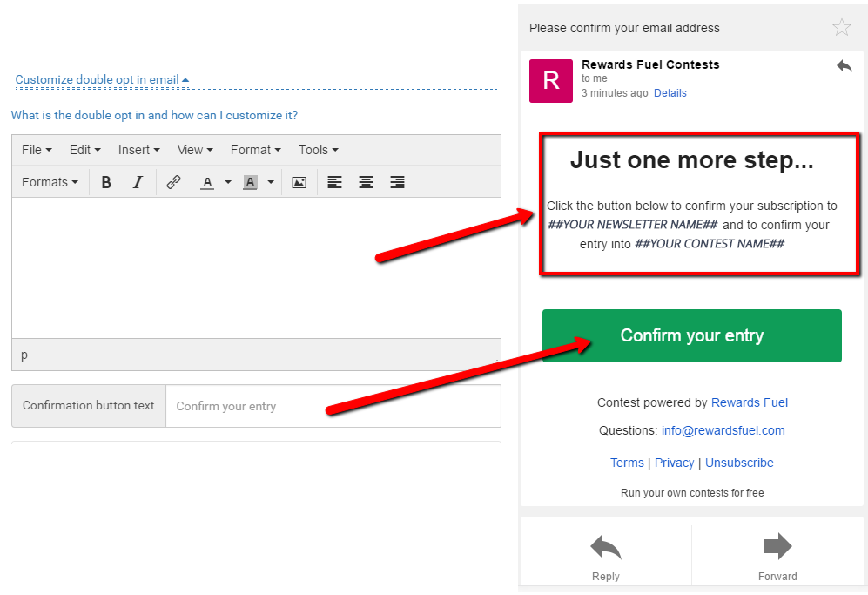Click the Rewards Fuel Contests sender name
The height and width of the screenshot is (595, 868).
point(650,64)
